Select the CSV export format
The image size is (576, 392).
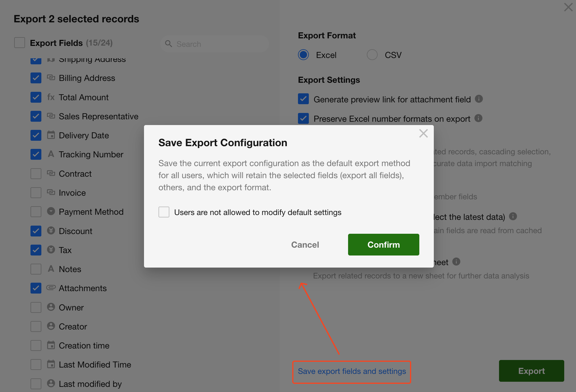pyautogui.click(x=372, y=55)
